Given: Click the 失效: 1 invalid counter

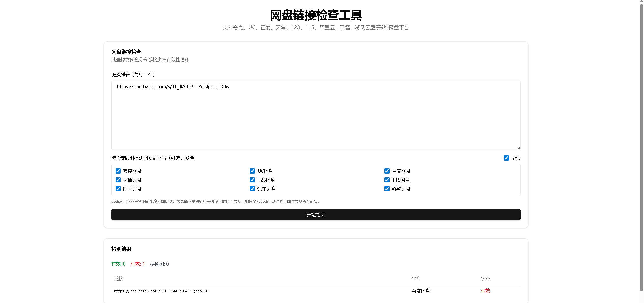Looking at the screenshot, I should (x=138, y=264).
